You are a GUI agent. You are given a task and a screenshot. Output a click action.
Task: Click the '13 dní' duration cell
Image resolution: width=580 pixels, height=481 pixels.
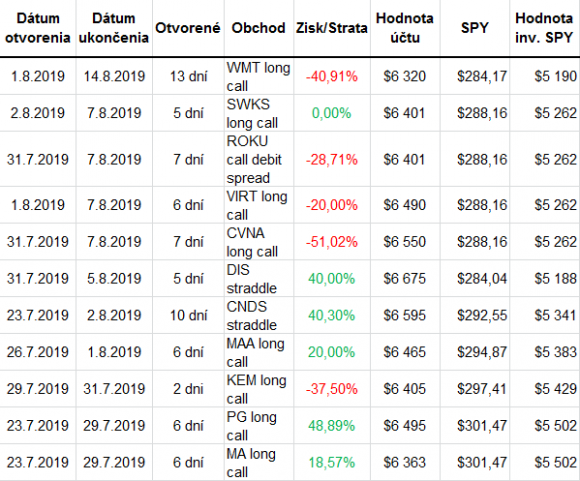188,77
